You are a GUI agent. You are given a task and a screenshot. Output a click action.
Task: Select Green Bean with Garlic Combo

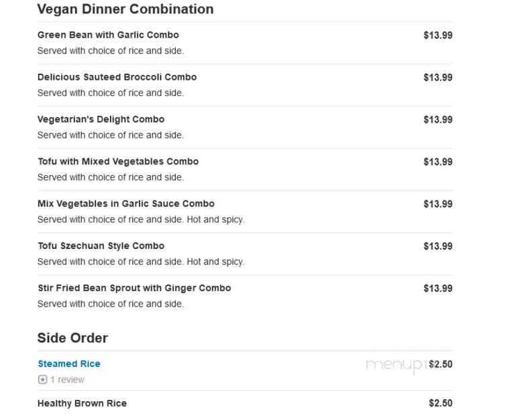[108, 35]
